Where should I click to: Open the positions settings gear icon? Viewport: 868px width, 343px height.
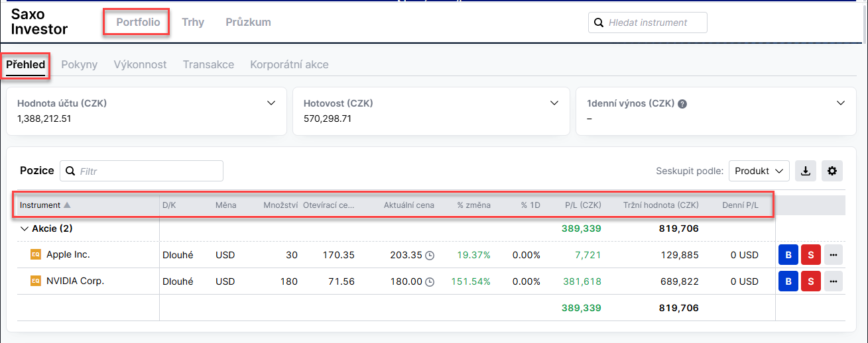tap(832, 171)
